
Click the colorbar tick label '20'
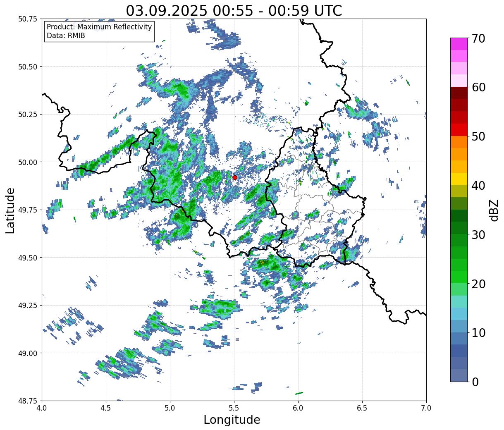point(478,284)
